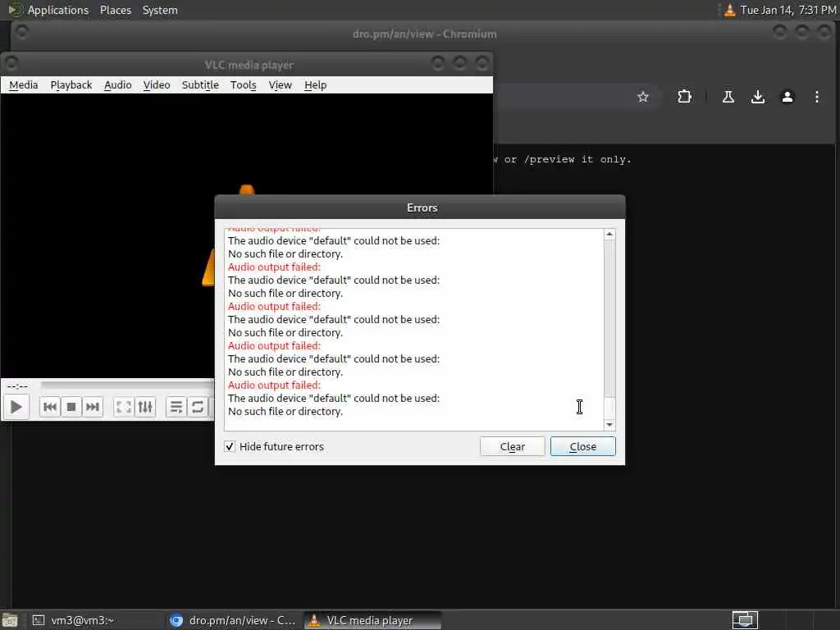
Task: Show VLC extended settings (equalizer icon)
Action: pos(145,407)
